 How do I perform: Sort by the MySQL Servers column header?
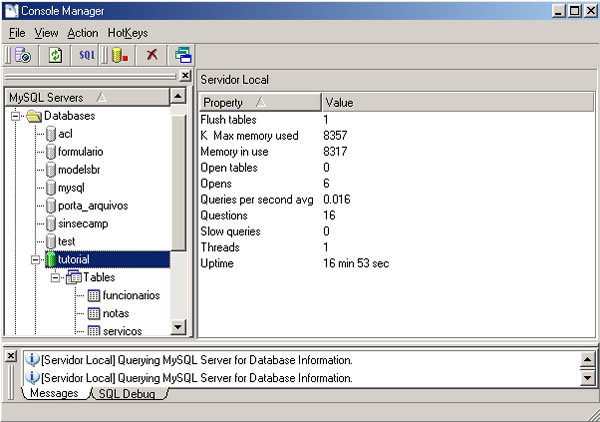[87, 97]
